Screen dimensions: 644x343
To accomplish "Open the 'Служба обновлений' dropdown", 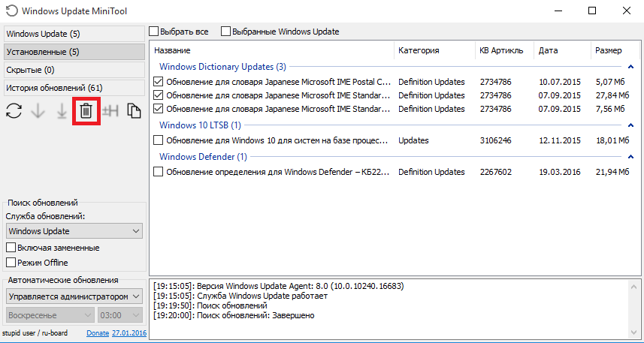I will [74, 231].
